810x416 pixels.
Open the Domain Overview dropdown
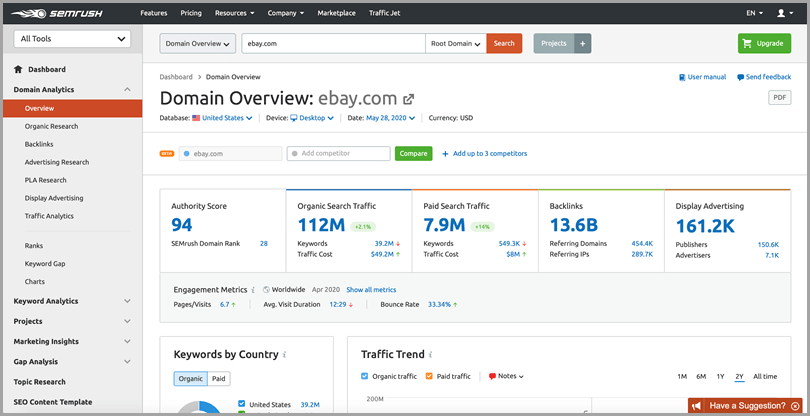click(198, 44)
